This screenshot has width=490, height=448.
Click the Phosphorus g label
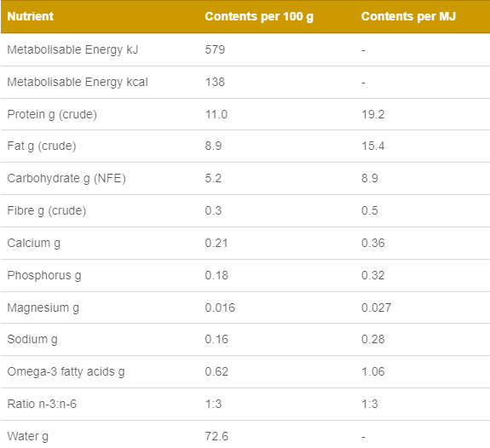tap(44, 276)
